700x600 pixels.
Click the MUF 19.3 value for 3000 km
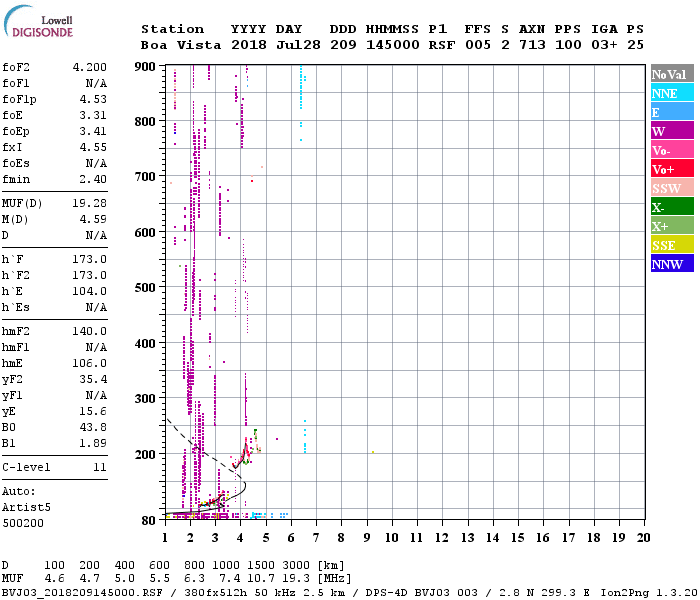(x=296, y=579)
